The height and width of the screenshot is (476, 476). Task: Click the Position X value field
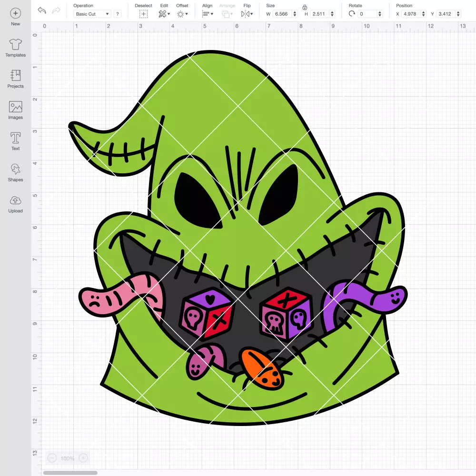411,14
